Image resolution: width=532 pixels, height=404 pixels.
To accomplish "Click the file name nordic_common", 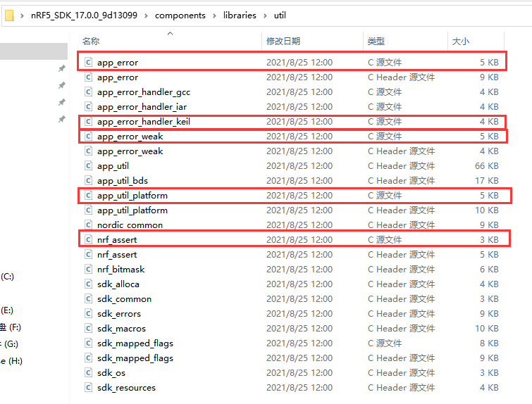I will tap(130, 225).
